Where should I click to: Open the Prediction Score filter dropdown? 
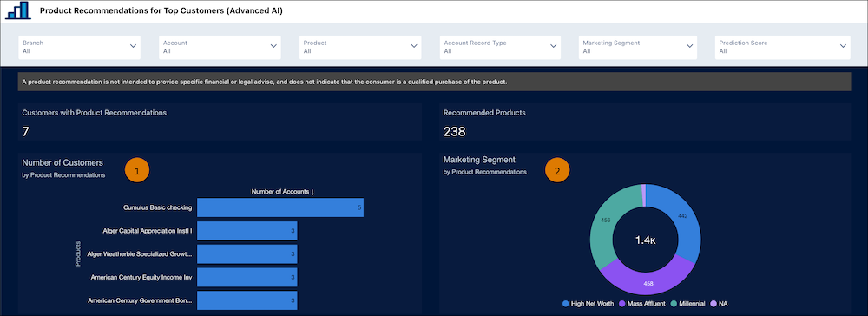coord(783,47)
